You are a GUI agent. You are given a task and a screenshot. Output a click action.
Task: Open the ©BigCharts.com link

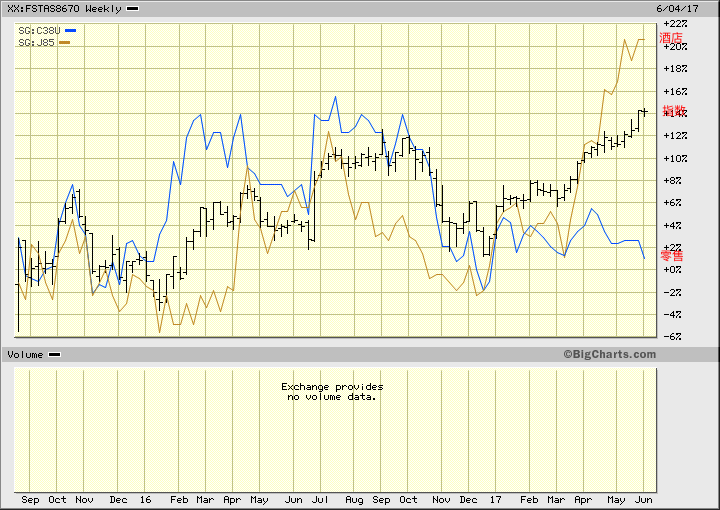tap(609, 354)
